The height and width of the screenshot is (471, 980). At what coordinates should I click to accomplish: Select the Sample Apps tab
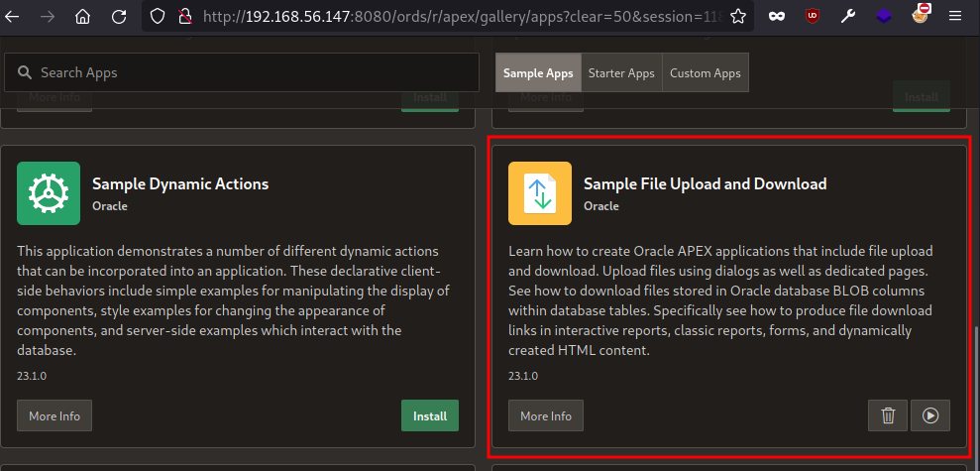(x=538, y=72)
